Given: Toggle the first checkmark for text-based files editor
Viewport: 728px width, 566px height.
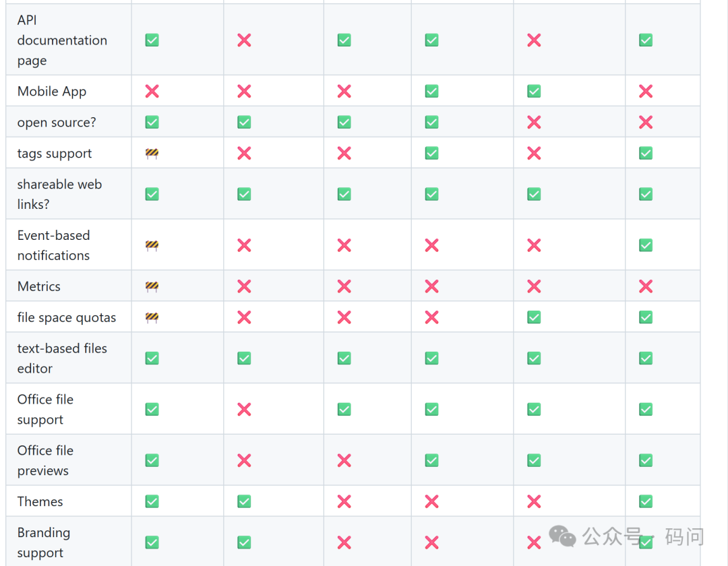Looking at the screenshot, I should (152, 358).
